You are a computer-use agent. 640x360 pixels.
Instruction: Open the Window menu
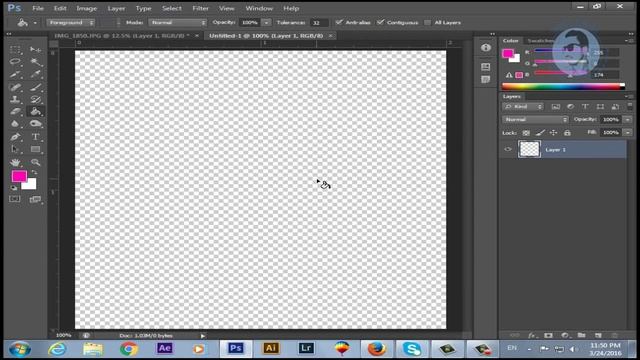pos(259,8)
